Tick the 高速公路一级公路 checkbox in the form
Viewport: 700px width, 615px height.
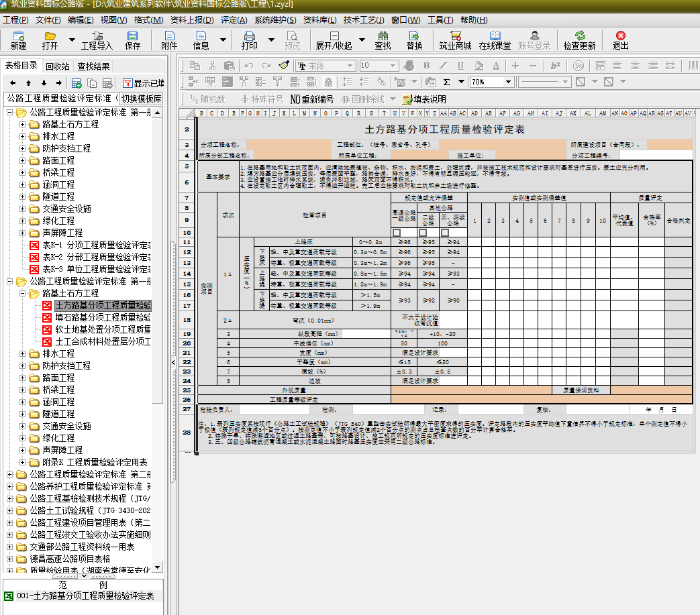[397, 232]
